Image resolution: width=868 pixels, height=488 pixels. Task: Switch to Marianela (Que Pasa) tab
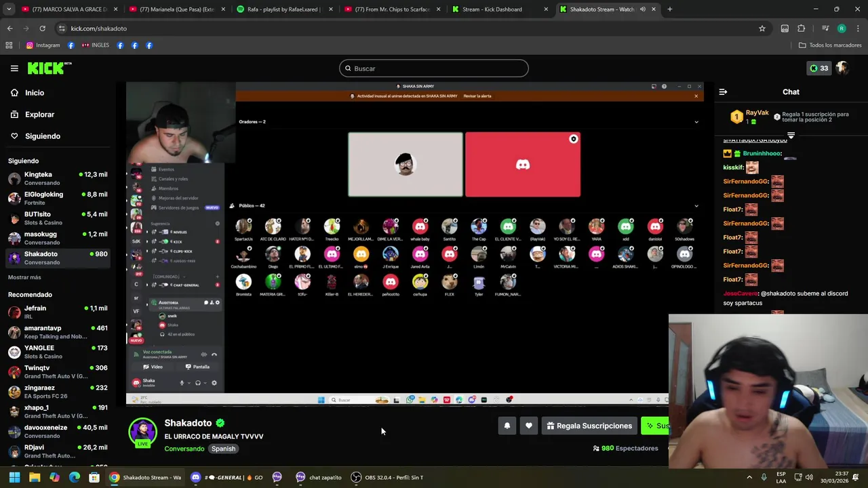tap(178, 9)
